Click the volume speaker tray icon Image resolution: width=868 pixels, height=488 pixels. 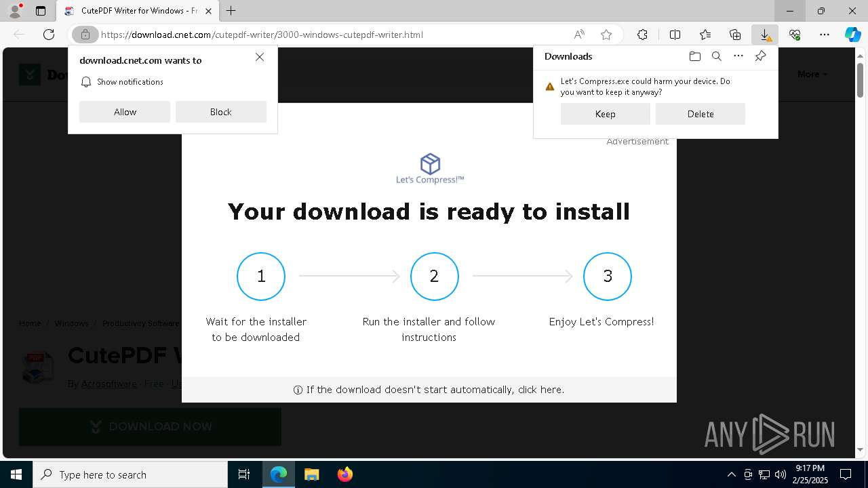[781, 474]
